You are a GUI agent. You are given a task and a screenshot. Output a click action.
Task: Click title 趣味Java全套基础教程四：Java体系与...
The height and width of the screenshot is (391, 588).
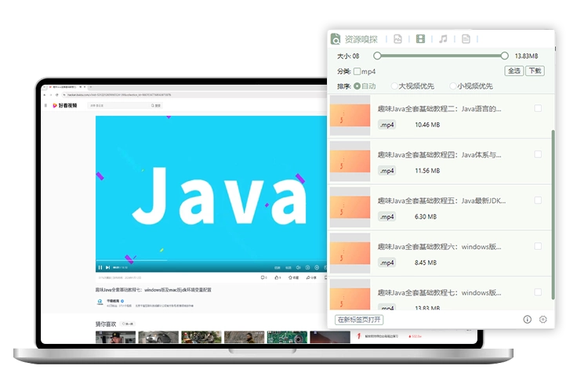pyautogui.click(x=439, y=154)
